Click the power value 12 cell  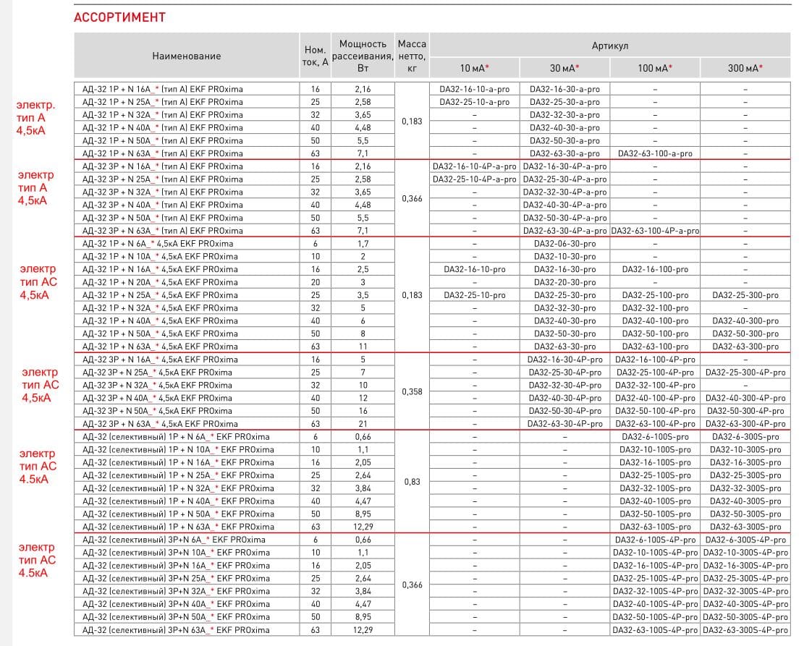363,398
